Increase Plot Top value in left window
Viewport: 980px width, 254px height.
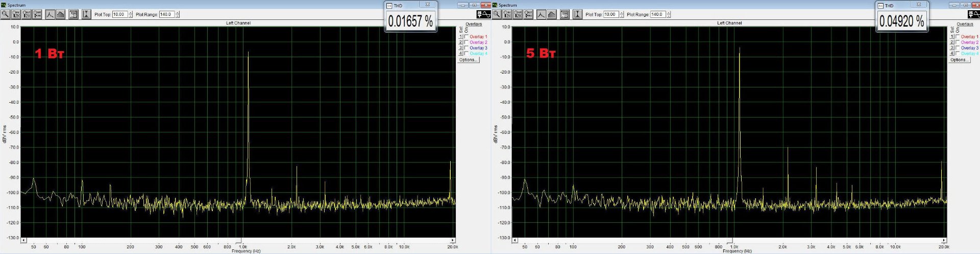[x=131, y=13]
